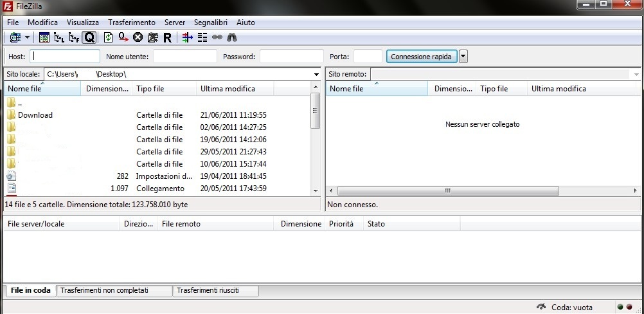Viewport: 644px width, 314px height.
Task: Switch to Trasferimenti non completati tab
Action: [x=113, y=291]
